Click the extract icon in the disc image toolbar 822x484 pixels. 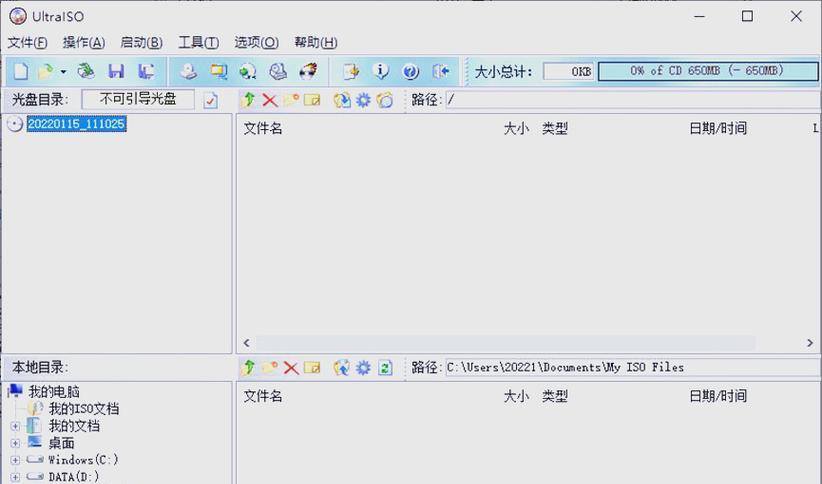coord(342,100)
